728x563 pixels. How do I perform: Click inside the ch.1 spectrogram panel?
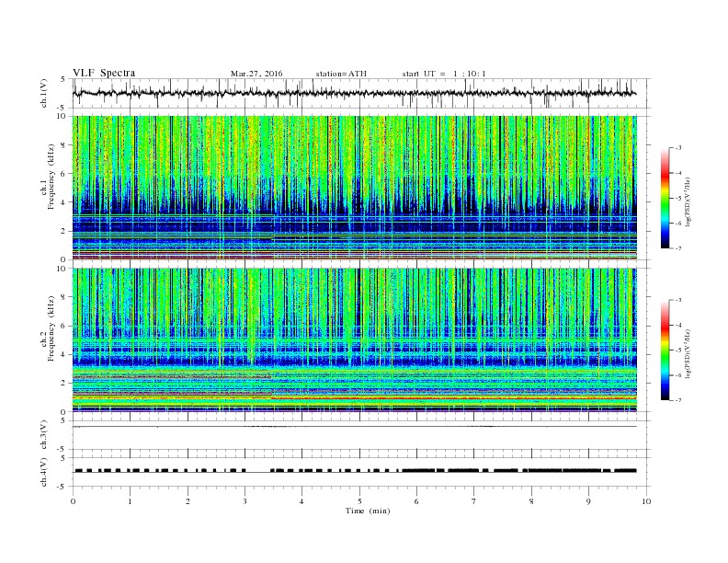(355, 188)
